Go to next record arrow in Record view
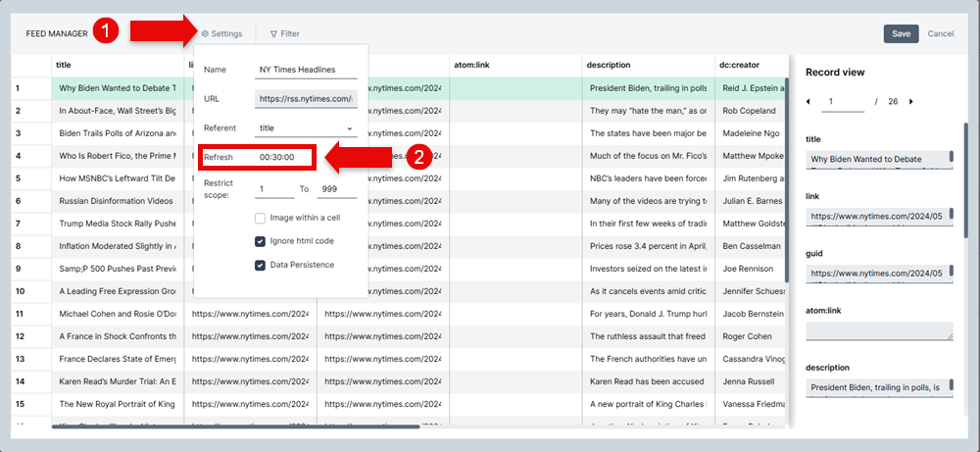980x452 pixels. pos(910,101)
